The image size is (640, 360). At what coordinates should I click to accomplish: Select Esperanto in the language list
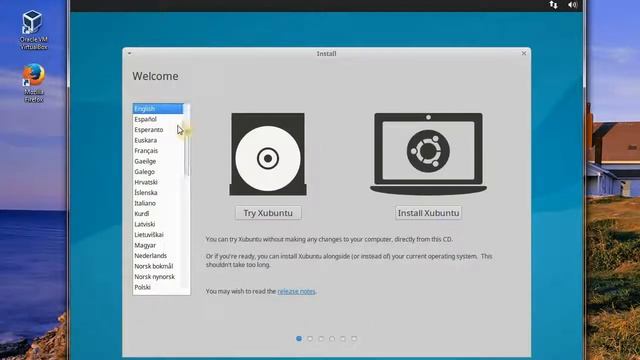click(x=158, y=130)
